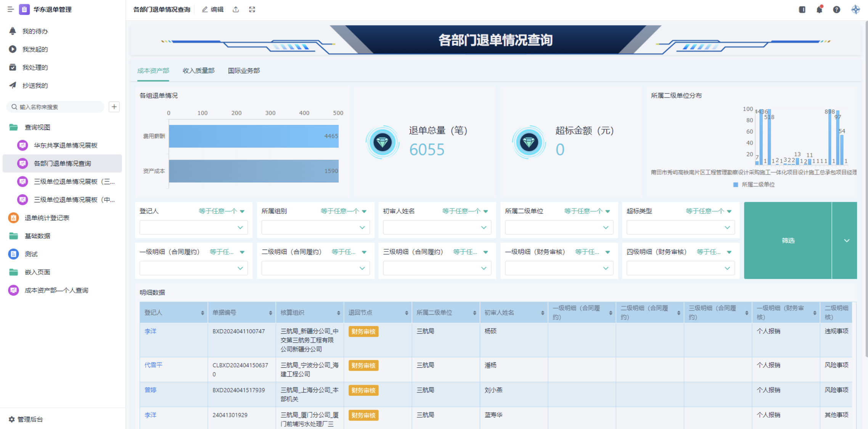Image resolution: width=868 pixels, height=429 pixels.
Task: Switch to 国际业务部 tab
Action: pyautogui.click(x=244, y=70)
